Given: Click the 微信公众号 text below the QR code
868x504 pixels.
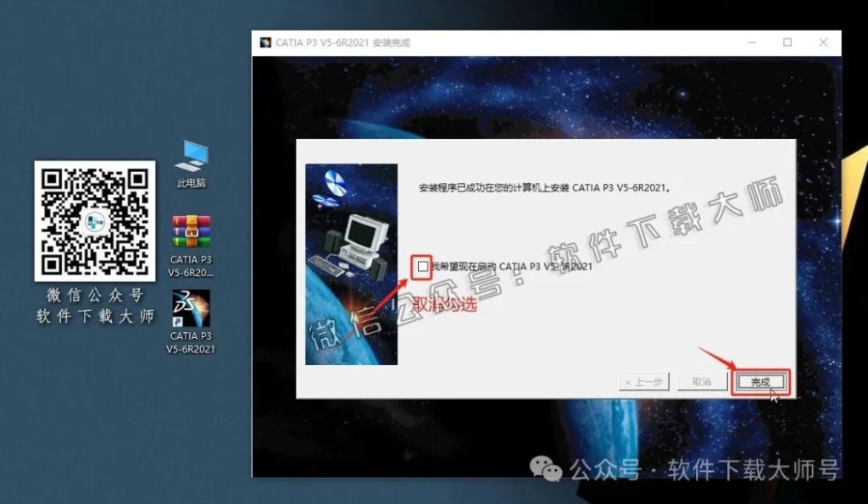Looking at the screenshot, I should tap(95, 297).
